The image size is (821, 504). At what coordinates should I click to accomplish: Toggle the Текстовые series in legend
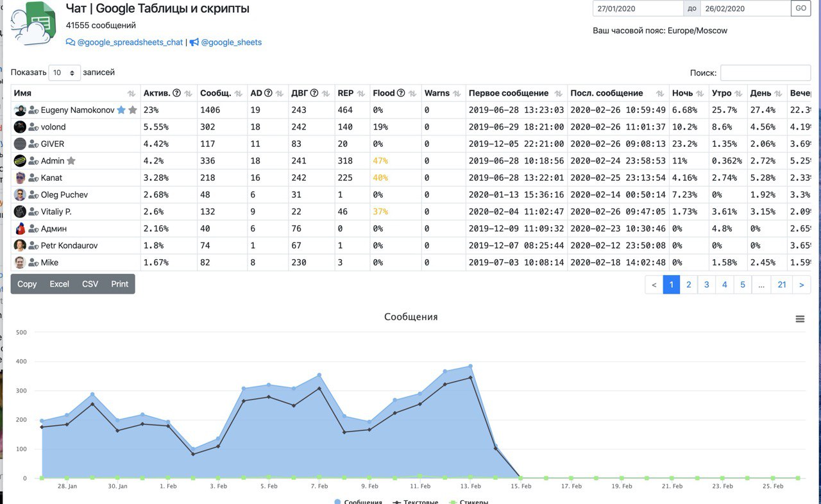coord(415,501)
